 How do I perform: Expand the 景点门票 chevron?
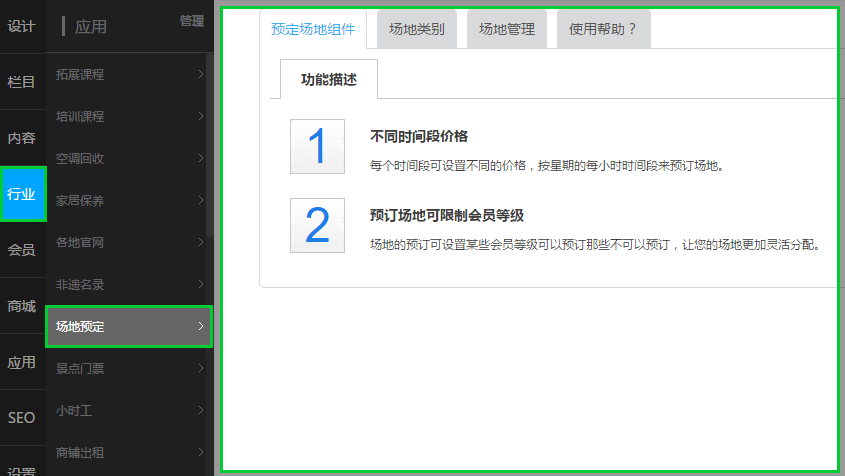coord(201,368)
